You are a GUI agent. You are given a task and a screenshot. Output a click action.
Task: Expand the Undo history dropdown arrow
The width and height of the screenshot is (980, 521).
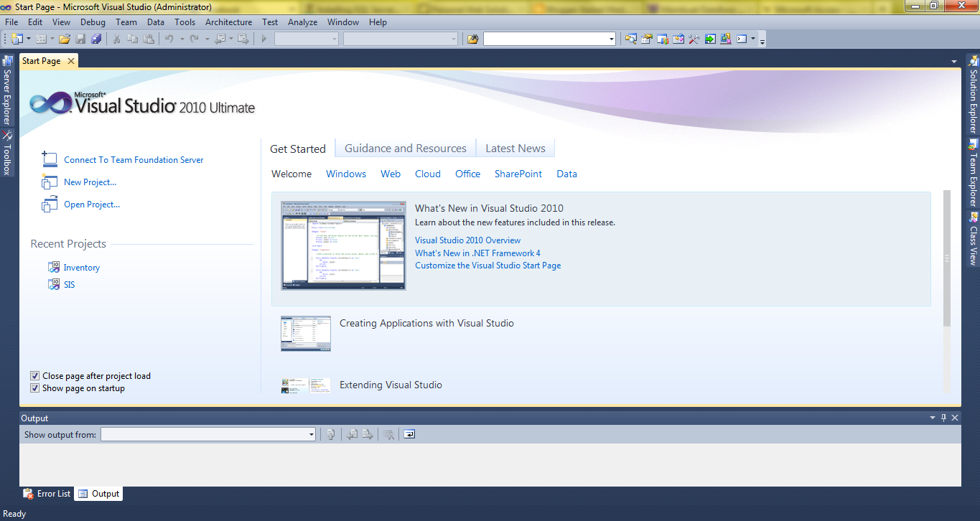[x=182, y=39]
